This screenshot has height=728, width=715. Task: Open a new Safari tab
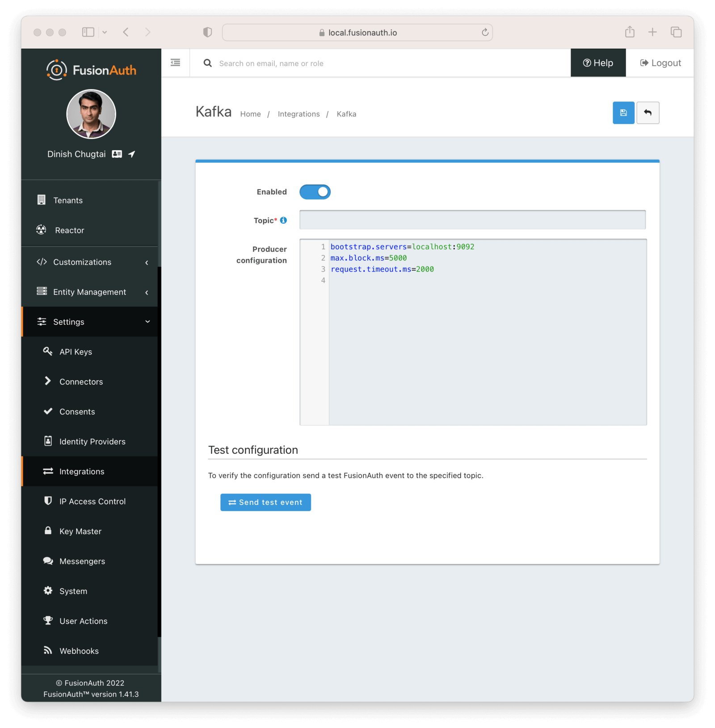pos(652,32)
